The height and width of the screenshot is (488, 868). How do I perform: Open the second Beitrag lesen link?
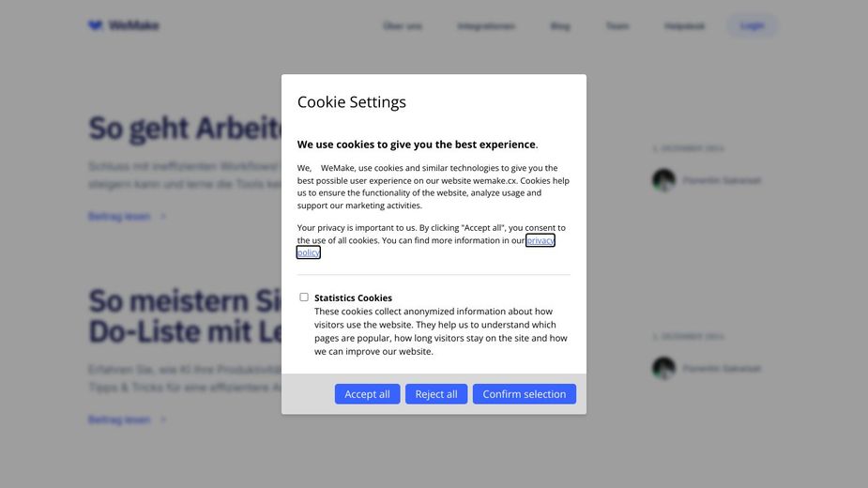pos(119,420)
